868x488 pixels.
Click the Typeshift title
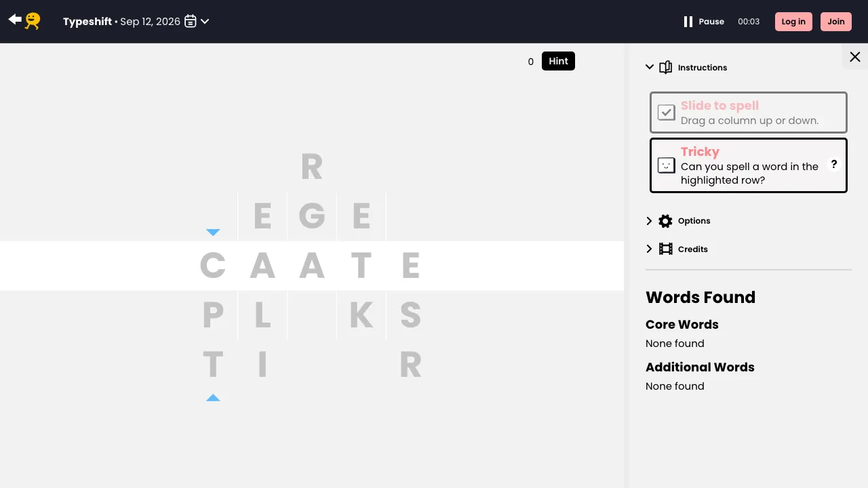tap(87, 22)
